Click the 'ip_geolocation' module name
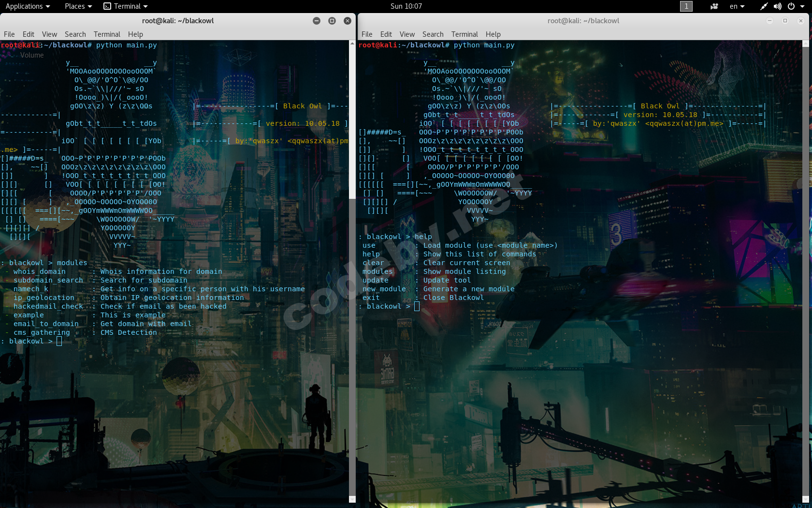The width and height of the screenshot is (812, 508). pyautogui.click(x=44, y=298)
